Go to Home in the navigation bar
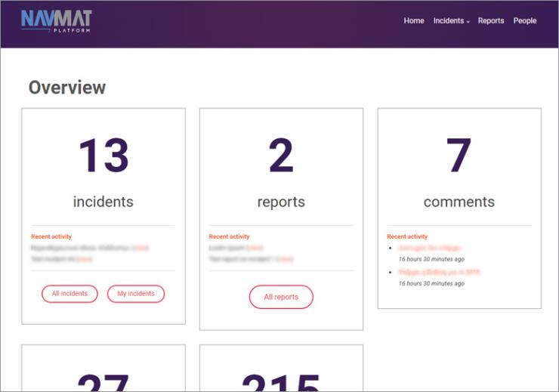This screenshot has height=392, width=559. [x=414, y=20]
